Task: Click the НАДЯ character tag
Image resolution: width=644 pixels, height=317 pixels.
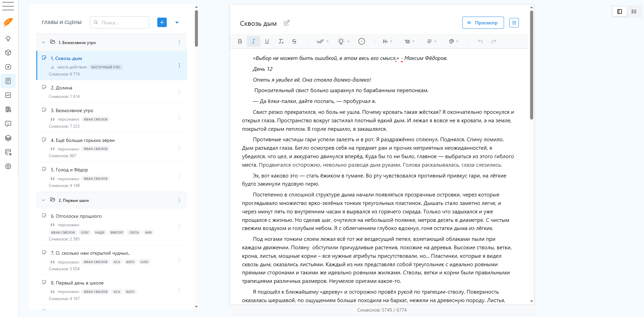Action: point(100,232)
